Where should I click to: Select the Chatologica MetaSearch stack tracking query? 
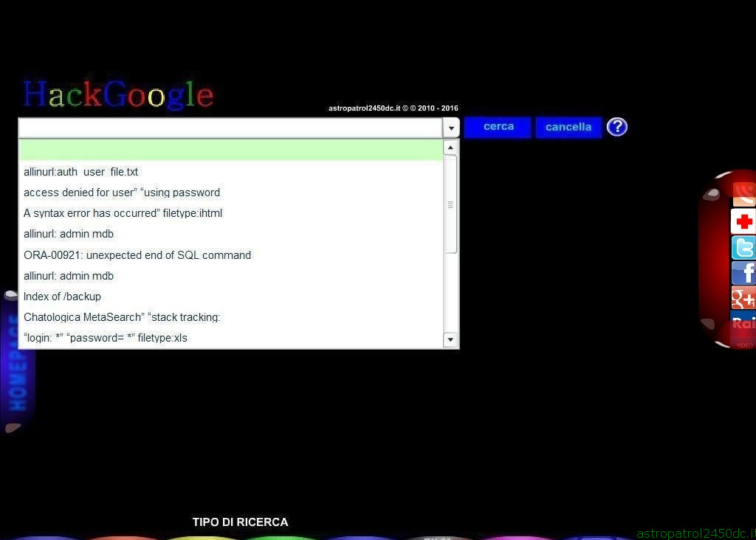click(230, 317)
